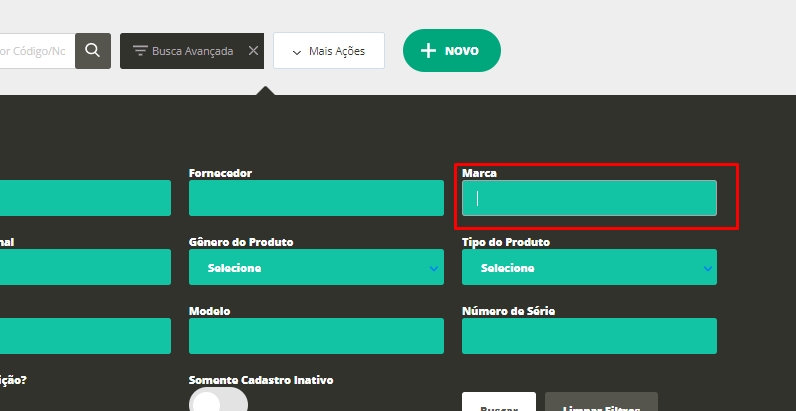Image resolution: width=796 pixels, height=411 pixels.
Task: Click Selecione text in Gênero do Produto
Action: (x=234, y=268)
